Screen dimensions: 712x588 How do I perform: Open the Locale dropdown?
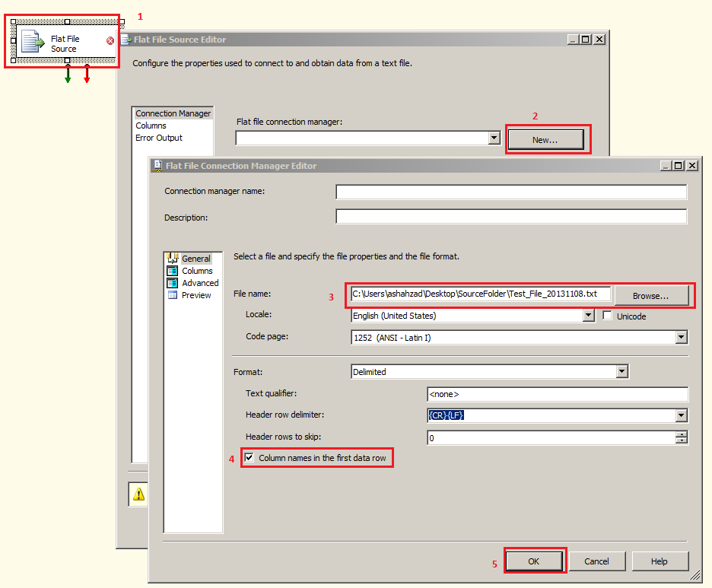pyautogui.click(x=590, y=316)
